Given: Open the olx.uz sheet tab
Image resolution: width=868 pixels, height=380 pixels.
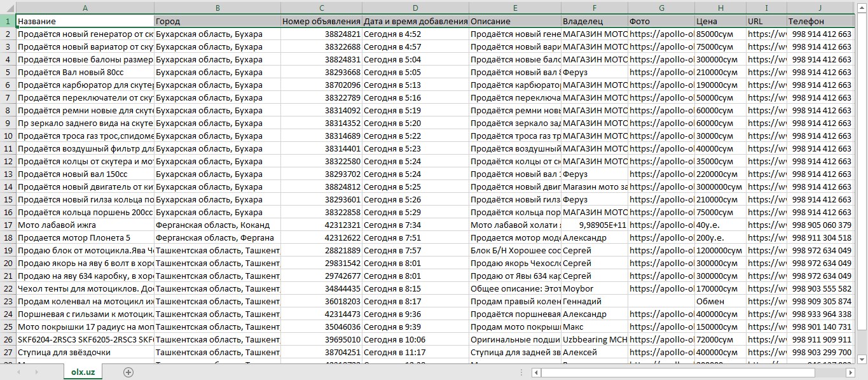Looking at the screenshot, I should pos(83,372).
